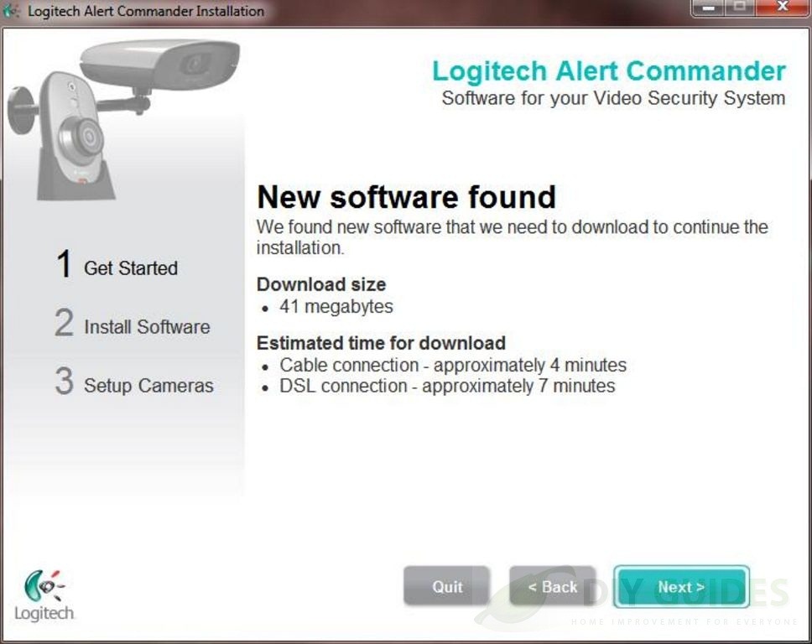Image resolution: width=812 pixels, height=644 pixels.
Task: Click the step number 3
Action: [x=65, y=381]
